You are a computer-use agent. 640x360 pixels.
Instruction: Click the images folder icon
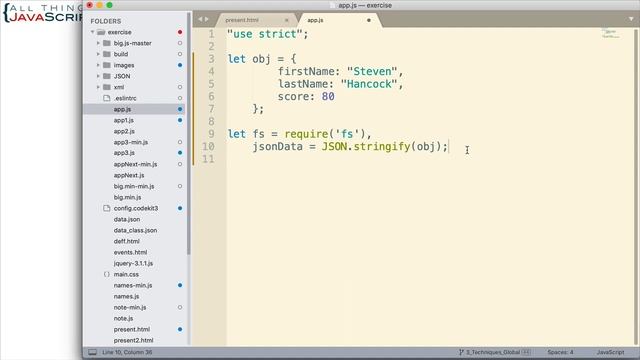107,65
